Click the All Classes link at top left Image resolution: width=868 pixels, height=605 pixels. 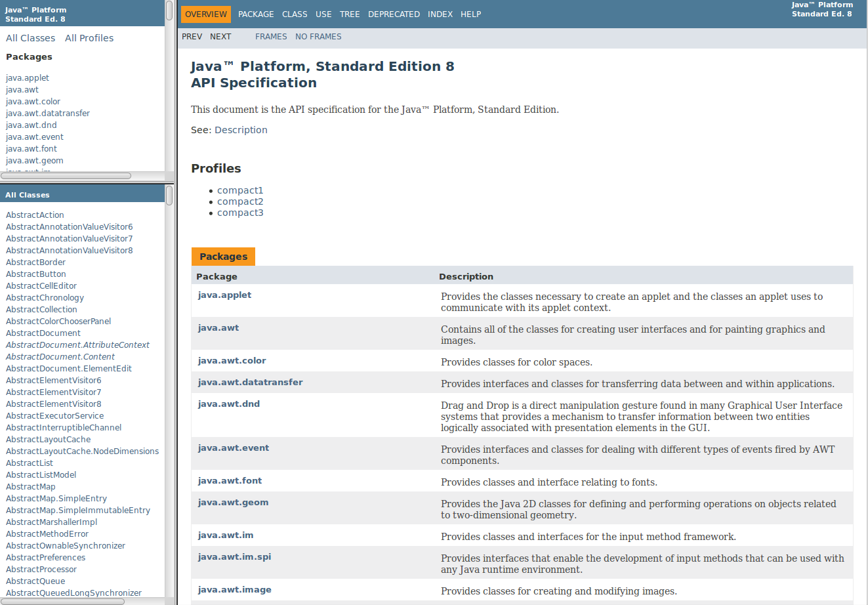pyautogui.click(x=30, y=38)
